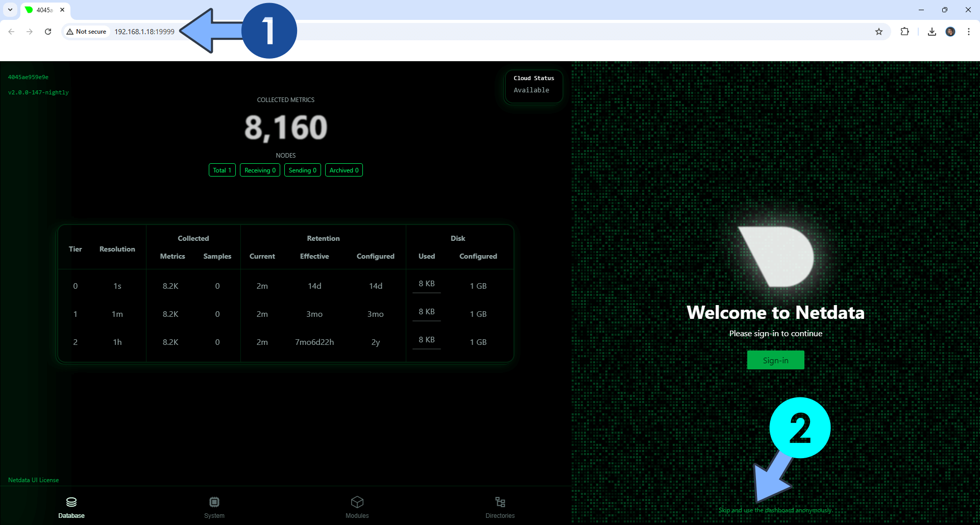980x525 pixels.
Task: Click the Receiving 0 nodes badge
Action: click(260, 170)
